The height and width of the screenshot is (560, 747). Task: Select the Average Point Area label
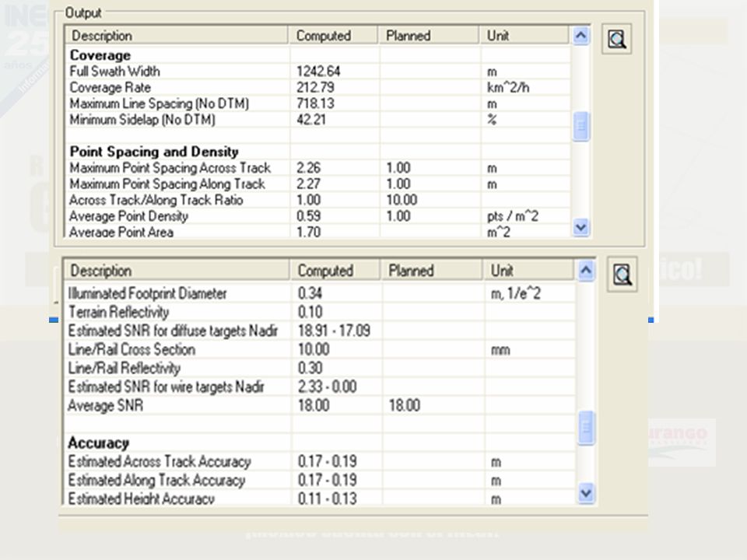click(x=121, y=232)
